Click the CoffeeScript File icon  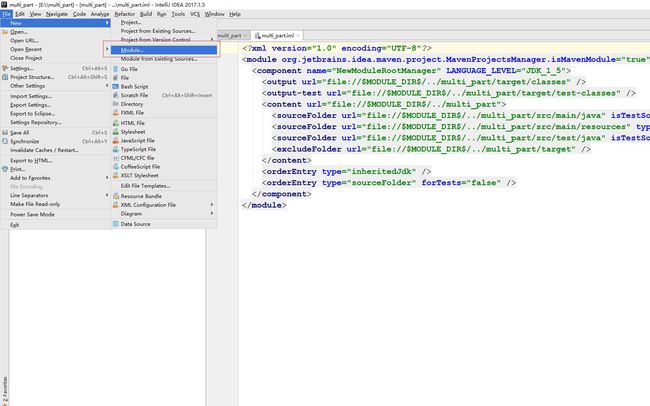point(116,167)
